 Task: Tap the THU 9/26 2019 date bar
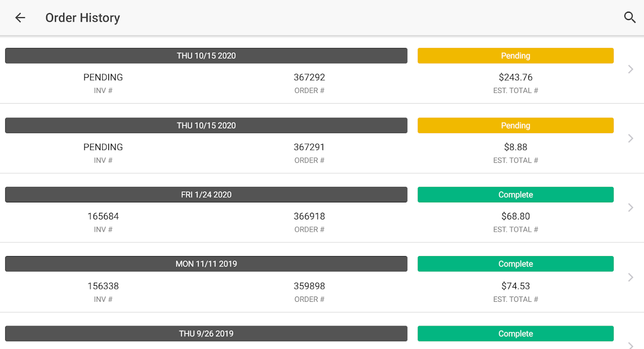click(x=206, y=334)
